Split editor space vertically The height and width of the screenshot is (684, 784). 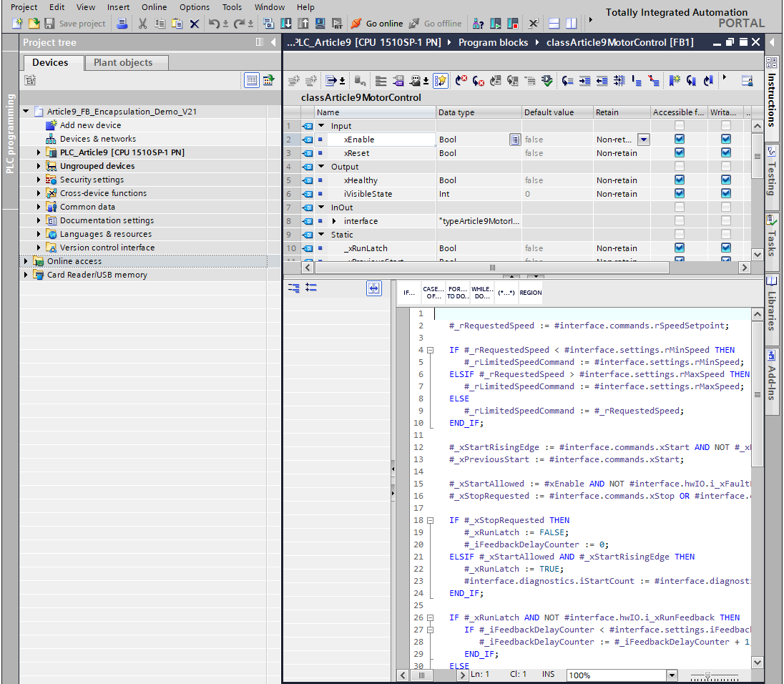pos(572,23)
